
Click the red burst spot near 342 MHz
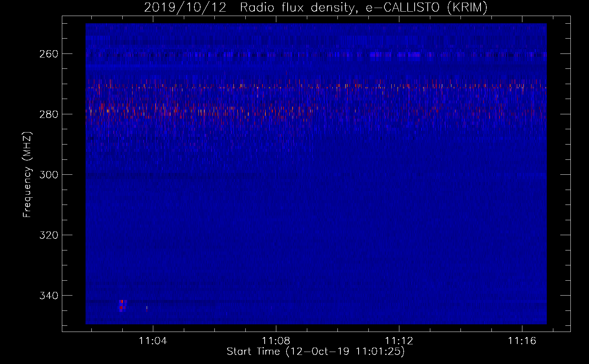pyautogui.click(x=123, y=306)
